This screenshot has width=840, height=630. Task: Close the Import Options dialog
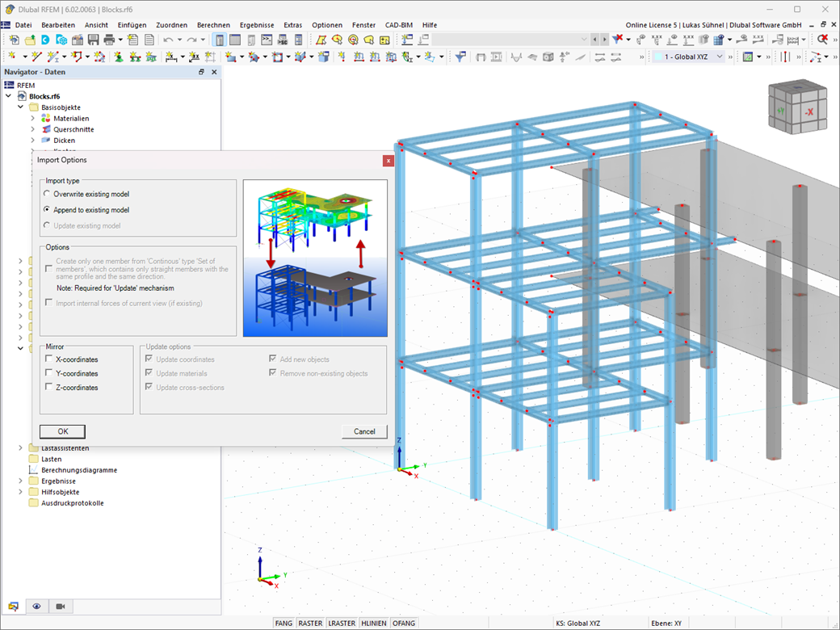(x=388, y=160)
